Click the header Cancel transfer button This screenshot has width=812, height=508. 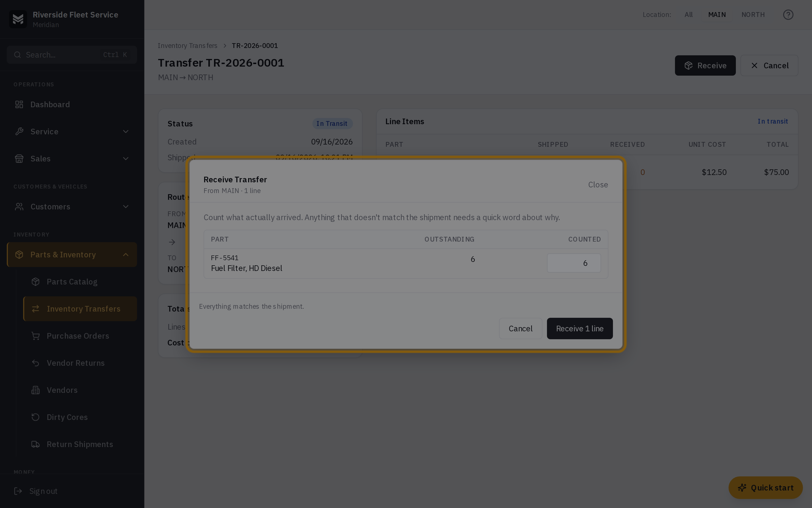click(x=769, y=65)
